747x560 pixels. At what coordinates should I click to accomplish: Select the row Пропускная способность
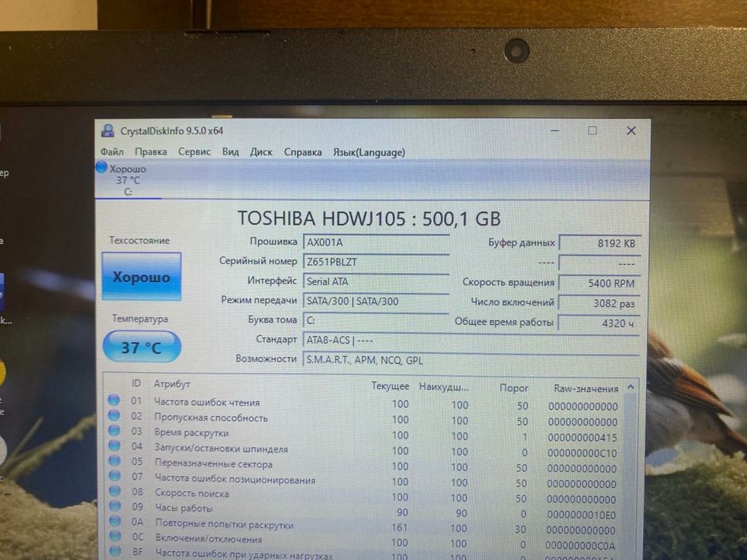(364, 419)
